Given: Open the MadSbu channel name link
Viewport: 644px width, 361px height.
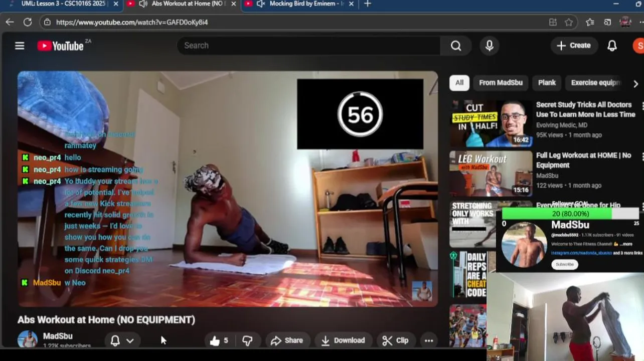Looking at the screenshot, I should (x=58, y=336).
